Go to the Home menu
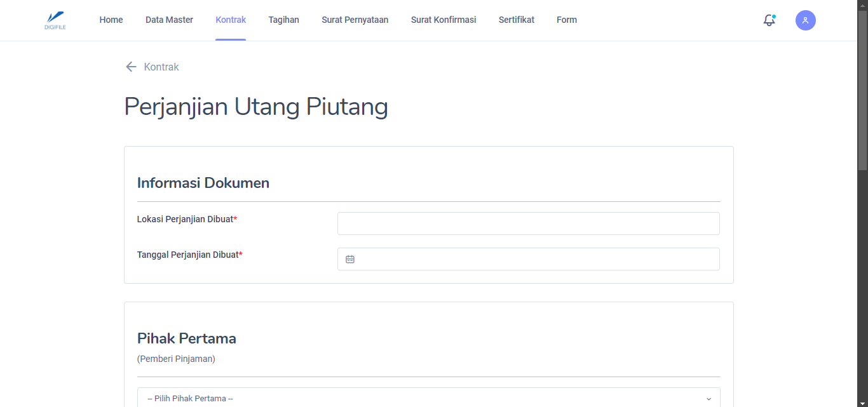Viewport: 868px width, 407px height. pos(111,20)
